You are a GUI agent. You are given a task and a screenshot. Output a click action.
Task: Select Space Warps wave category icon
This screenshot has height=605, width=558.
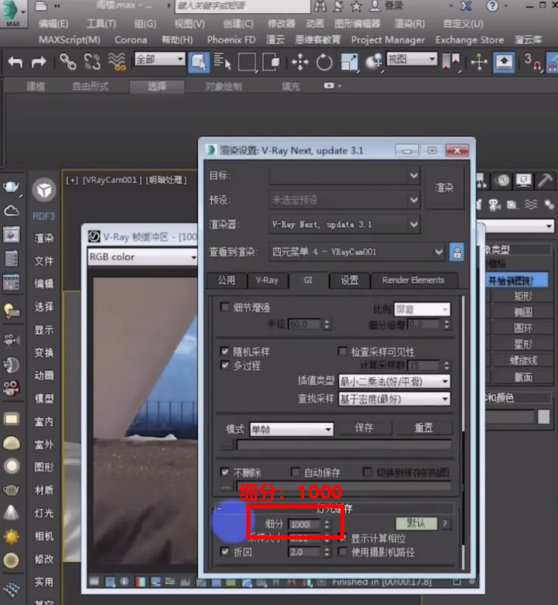click(531, 204)
